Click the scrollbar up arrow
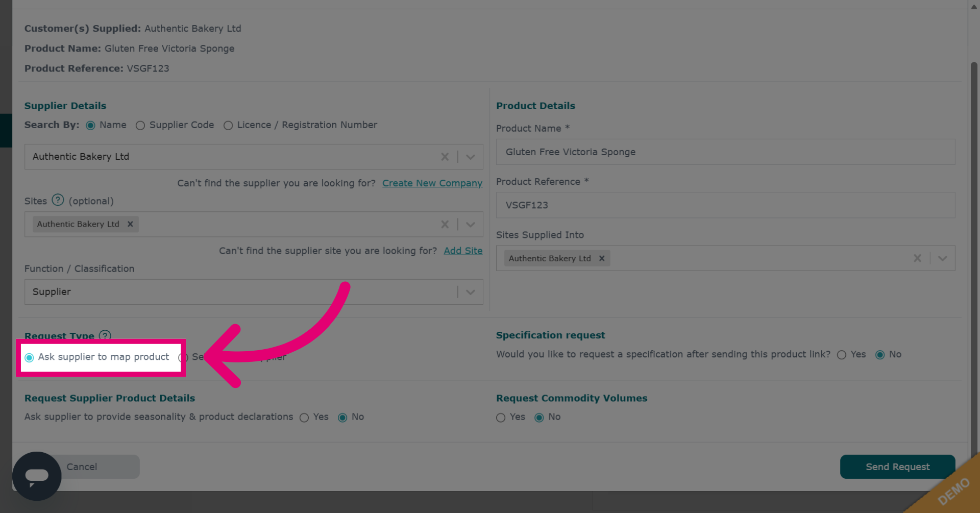Viewport: 980px width, 513px height. (x=974, y=6)
